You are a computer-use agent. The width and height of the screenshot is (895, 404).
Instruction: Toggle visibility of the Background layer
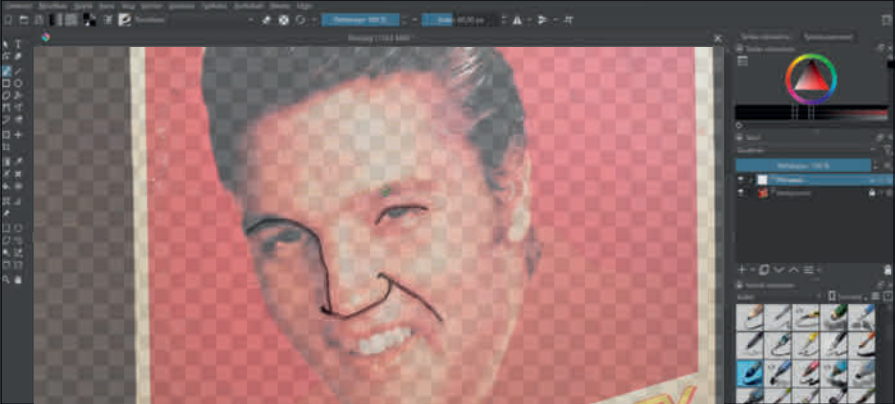click(x=741, y=192)
